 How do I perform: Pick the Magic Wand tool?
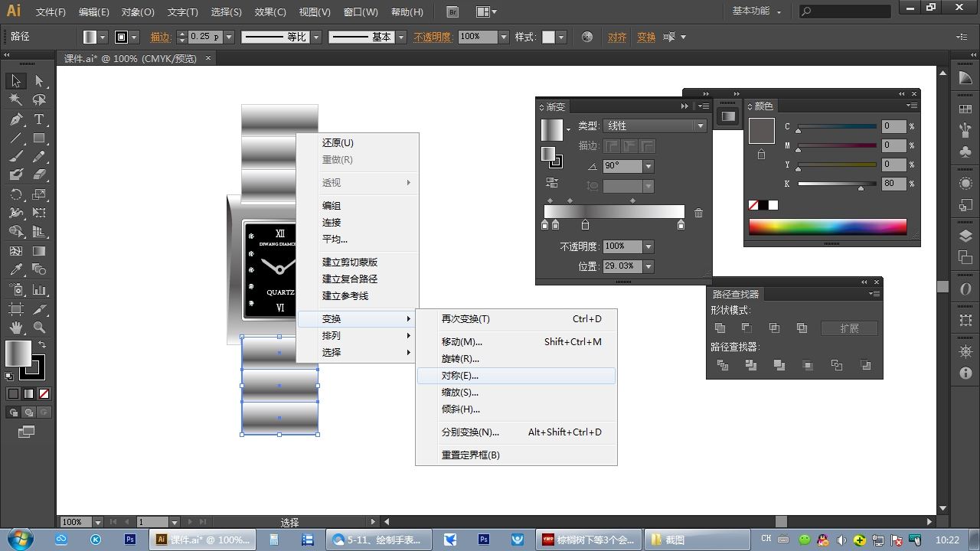tap(16, 100)
